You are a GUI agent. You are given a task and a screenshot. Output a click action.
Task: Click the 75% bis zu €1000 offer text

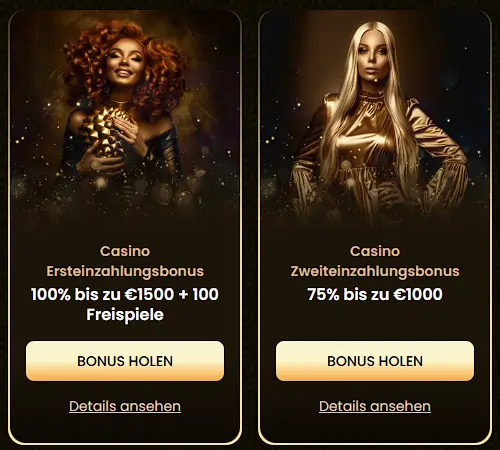[x=375, y=294]
